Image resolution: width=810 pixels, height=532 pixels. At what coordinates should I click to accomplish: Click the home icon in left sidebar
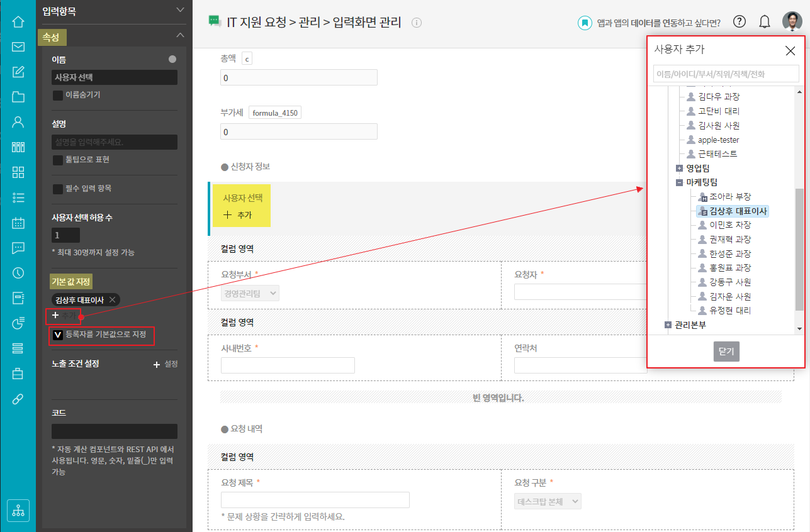pos(18,22)
